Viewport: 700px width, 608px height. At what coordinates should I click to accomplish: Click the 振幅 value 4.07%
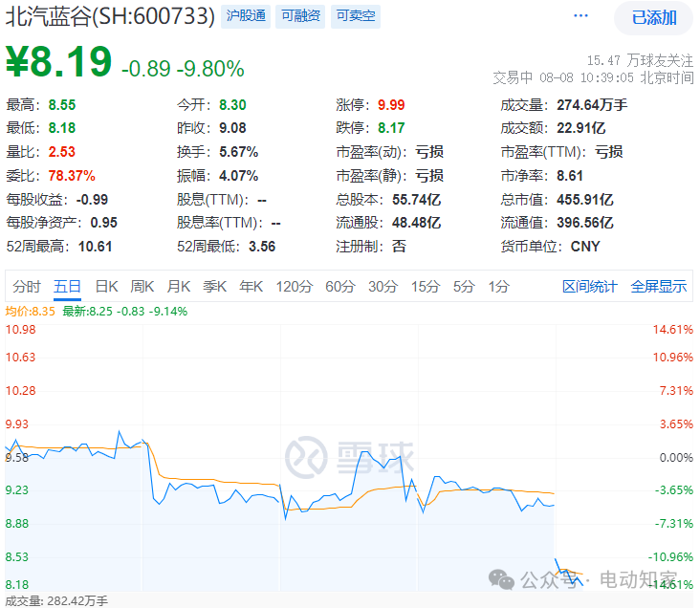click(x=239, y=176)
